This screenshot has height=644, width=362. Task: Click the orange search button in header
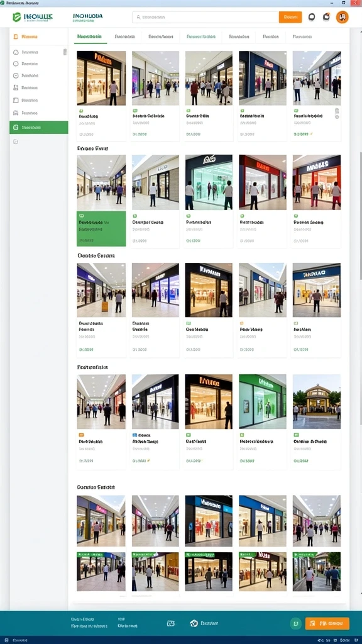point(290,17)
